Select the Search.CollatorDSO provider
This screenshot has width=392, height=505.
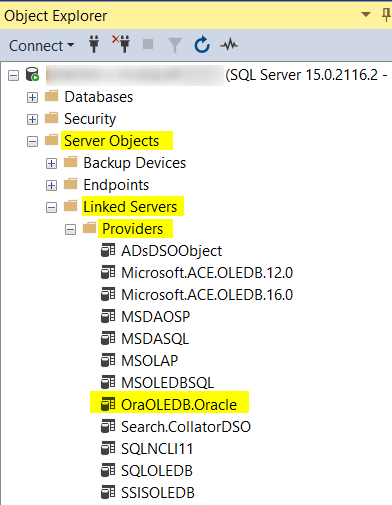pyautogui.click(x=186, y=427)
